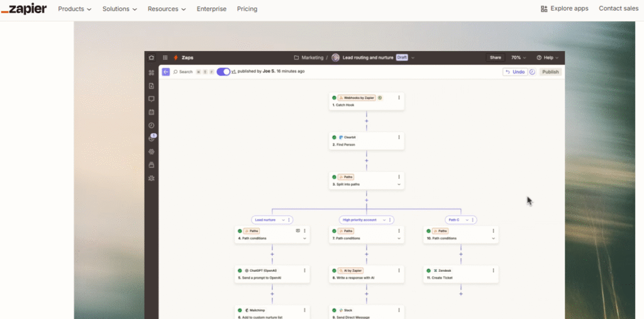Expand step 4 Path conditions chevron

(x=304, y=238)
